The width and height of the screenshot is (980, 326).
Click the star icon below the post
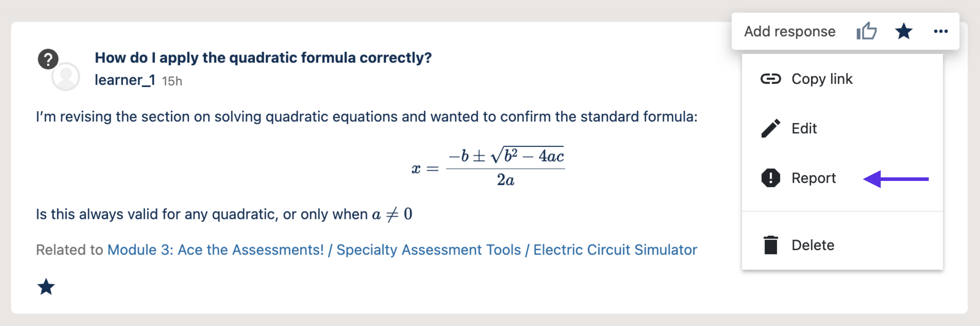pyautogui.click(x=46, y=287)
